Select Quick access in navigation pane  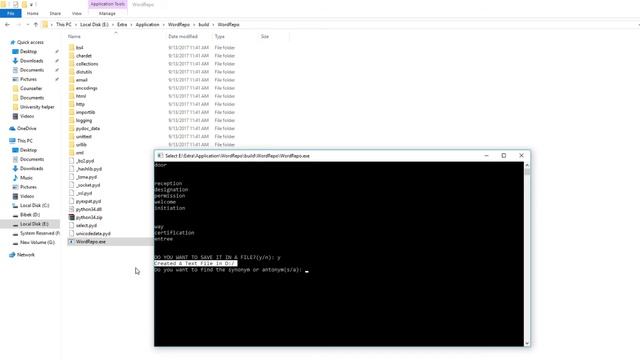[x=30, y=42]
